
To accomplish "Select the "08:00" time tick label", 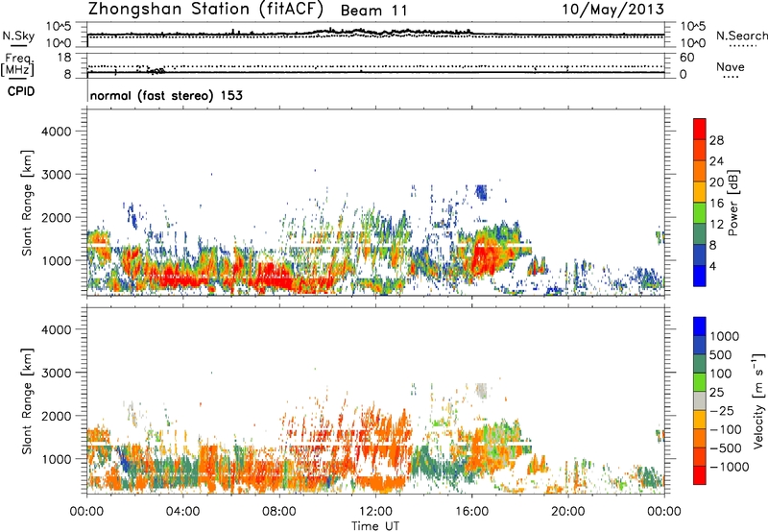I will 278,512.
